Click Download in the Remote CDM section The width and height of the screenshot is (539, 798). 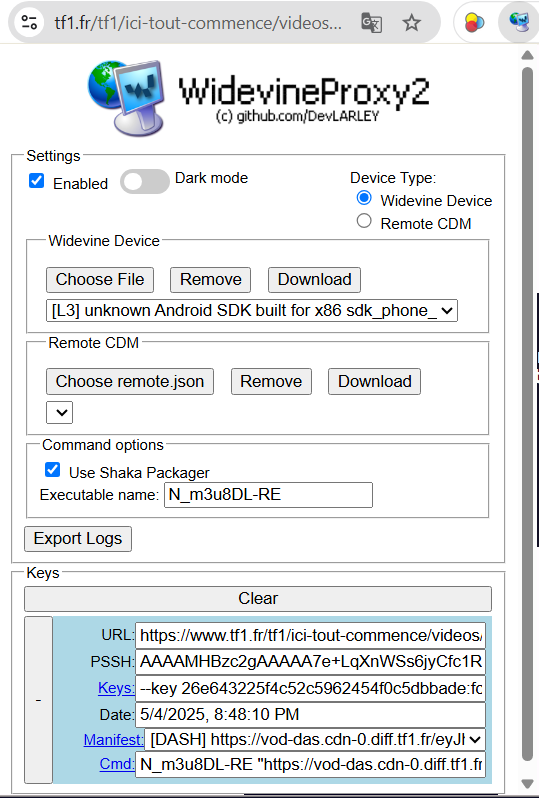(x=375, y=381)
